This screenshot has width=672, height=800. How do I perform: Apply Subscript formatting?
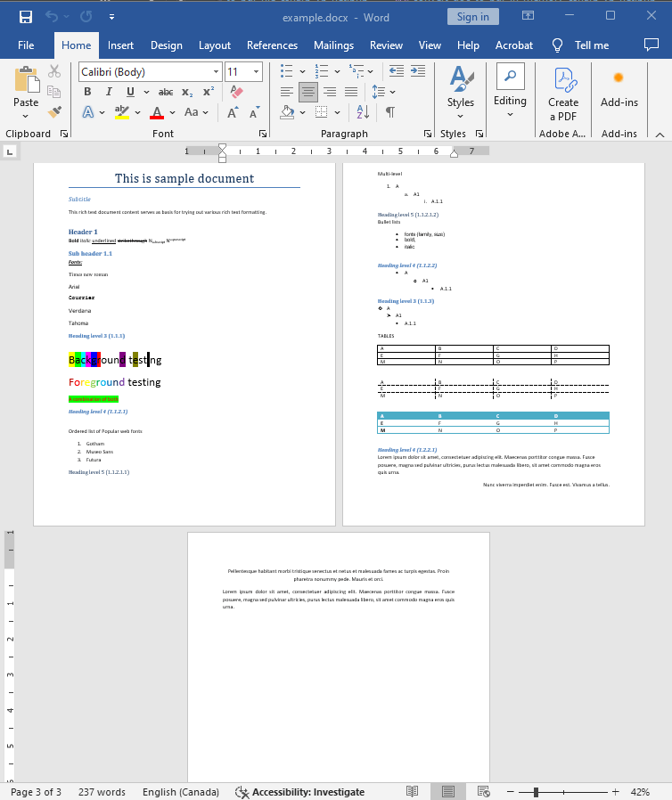point(187,92)
